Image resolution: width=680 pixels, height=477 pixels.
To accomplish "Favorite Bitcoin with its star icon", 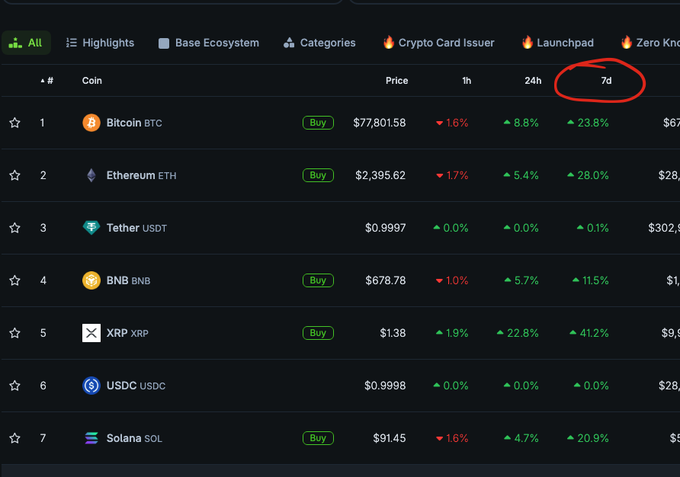I will click(x=15, y=123).
